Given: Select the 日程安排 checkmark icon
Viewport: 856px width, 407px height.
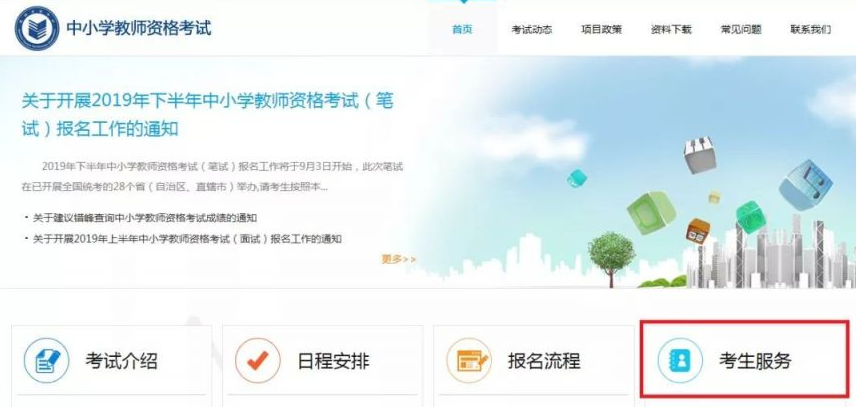Looking at the screenshot, I should coord(258,361).
